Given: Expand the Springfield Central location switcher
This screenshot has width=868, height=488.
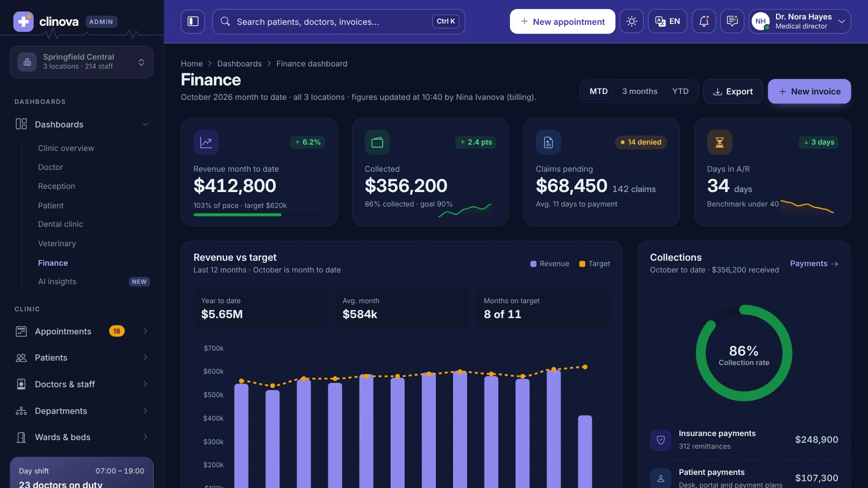Looking at the screenshot, I should pyautogui.click(x=82, y=62).
